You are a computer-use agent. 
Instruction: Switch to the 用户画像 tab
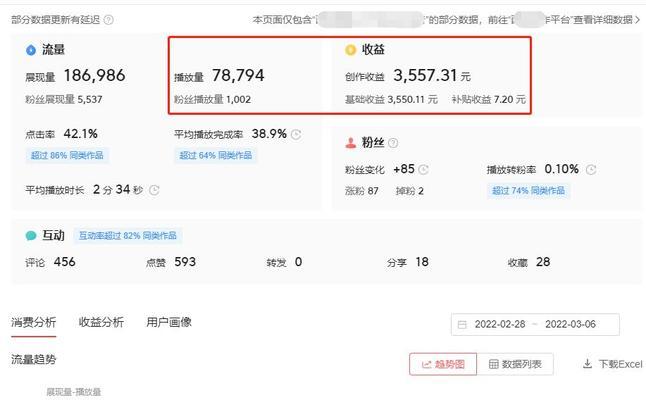pyautogui.click(x=169, y=322)
